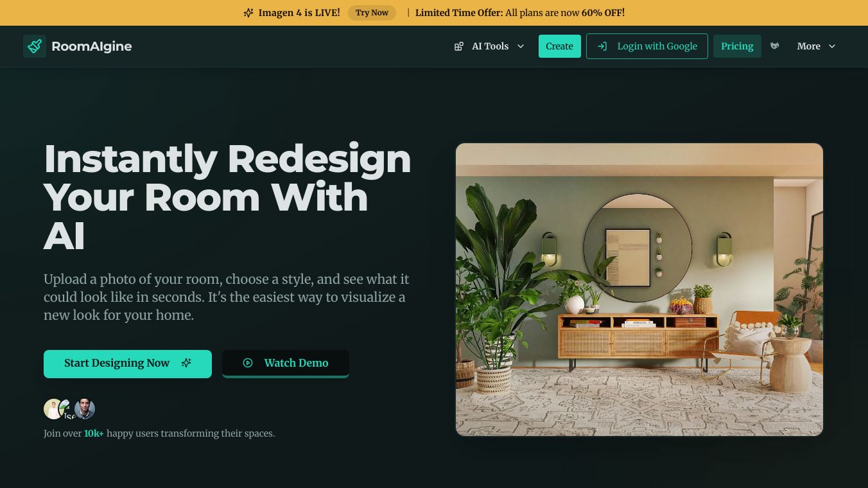The height and width of the screenshot is (488, 868).
Task: Open the AI Tools menu
Action: pos(490,46)
